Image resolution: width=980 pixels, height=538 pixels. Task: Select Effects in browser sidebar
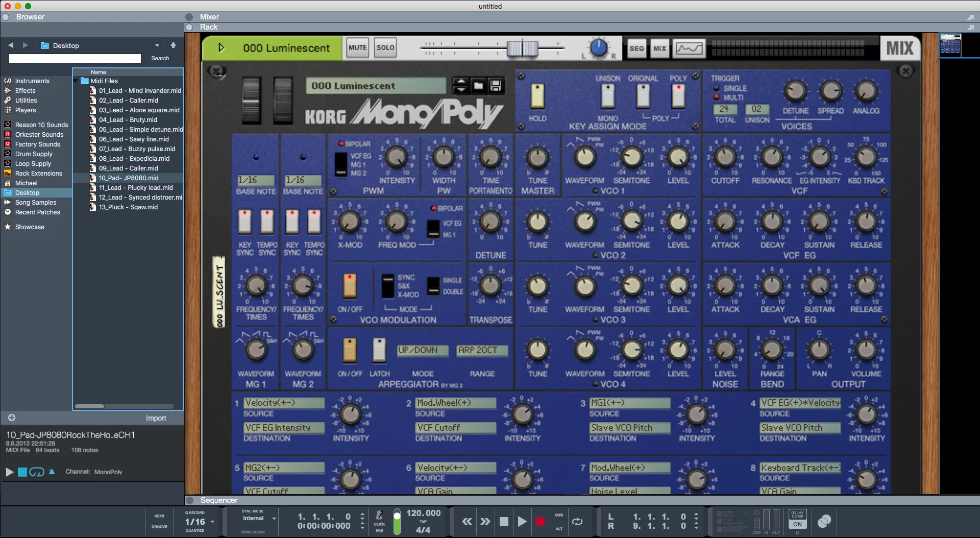[x=25, y=91]
